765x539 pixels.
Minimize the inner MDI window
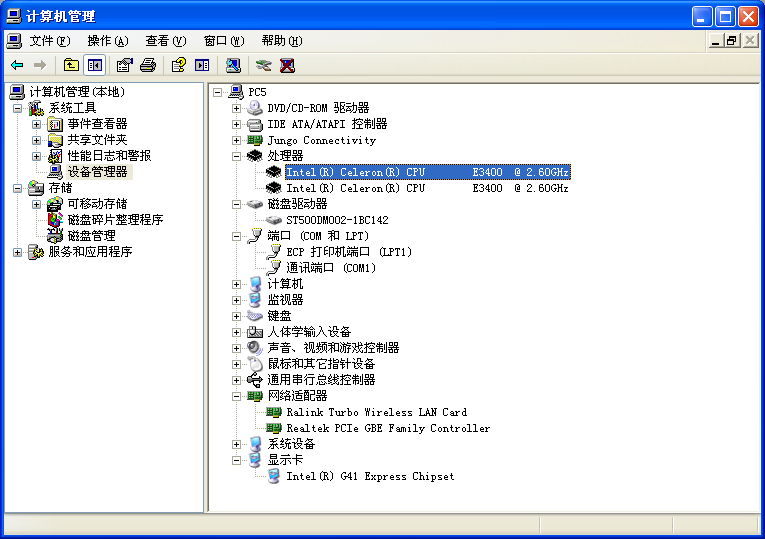pos(716,41)
